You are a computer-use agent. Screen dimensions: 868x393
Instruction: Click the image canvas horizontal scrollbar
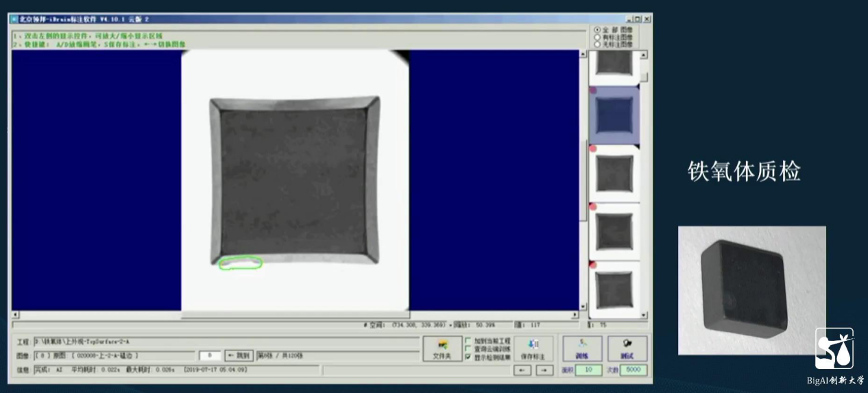click(296, 315)
